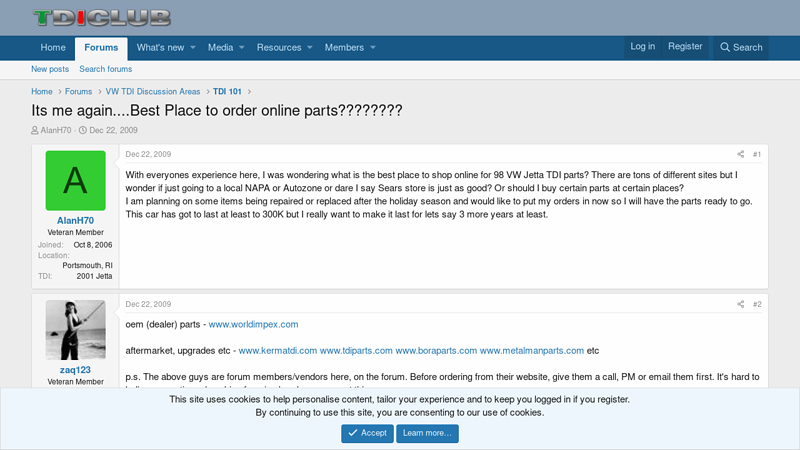
Task: Accept the cookie notice
Action: tap(367, 433)
